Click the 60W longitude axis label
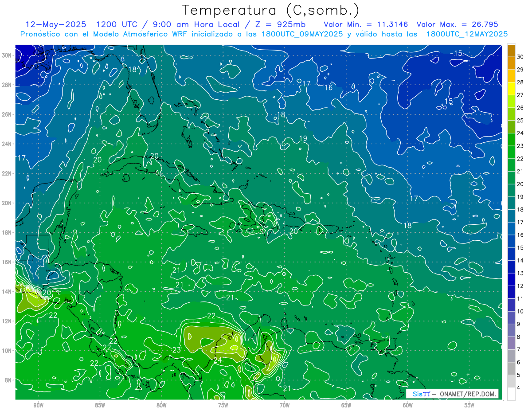This screenshot has height=411, width=532. click(x=408, y=405)
